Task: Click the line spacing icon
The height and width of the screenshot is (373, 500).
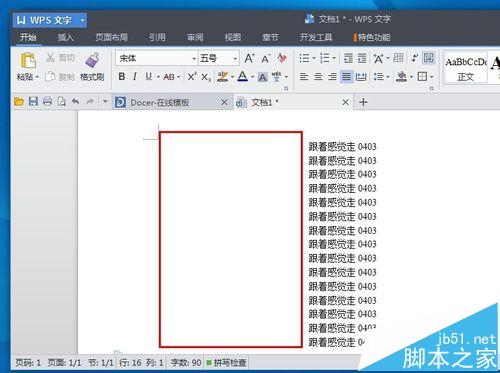Action: [379, 77]
